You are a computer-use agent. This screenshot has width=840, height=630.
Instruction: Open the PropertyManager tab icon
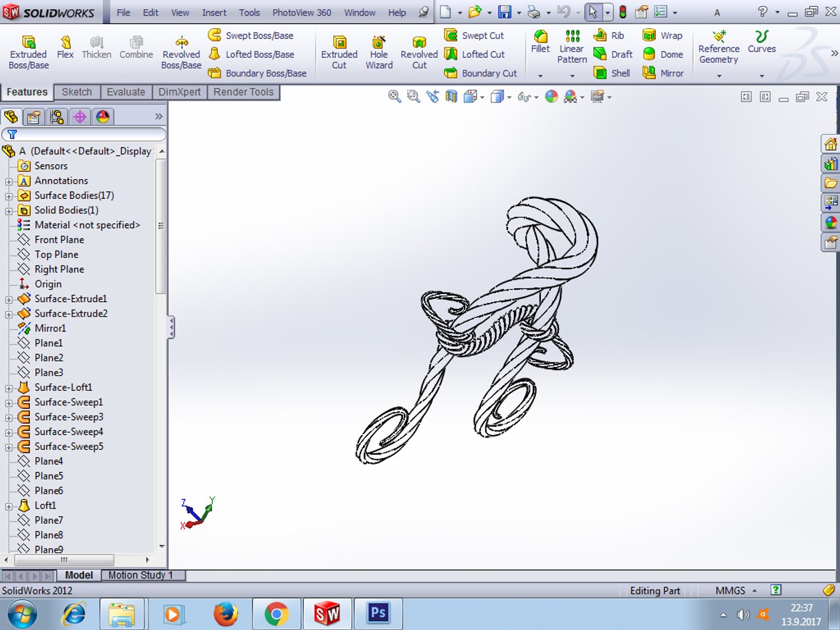(34, 117)
